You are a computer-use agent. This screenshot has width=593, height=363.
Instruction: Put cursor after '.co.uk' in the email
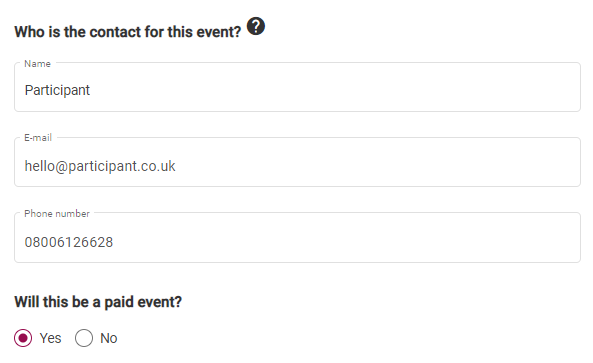176,166
